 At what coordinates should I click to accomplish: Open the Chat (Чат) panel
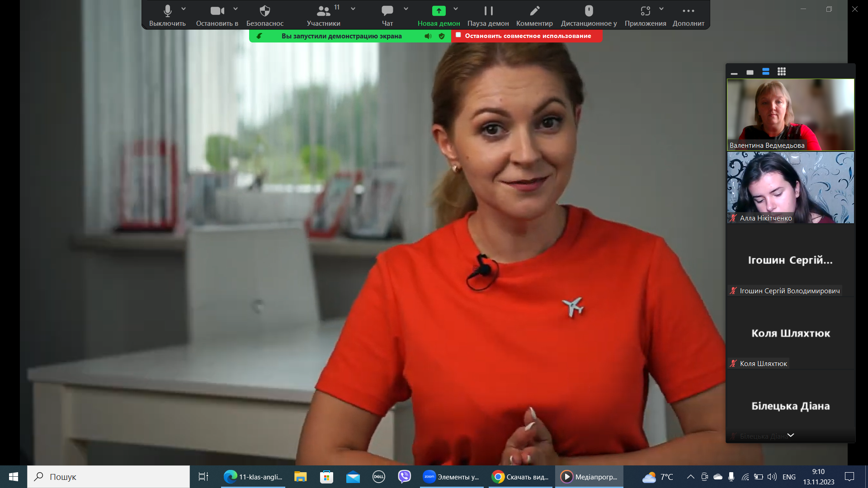point(387,11)
